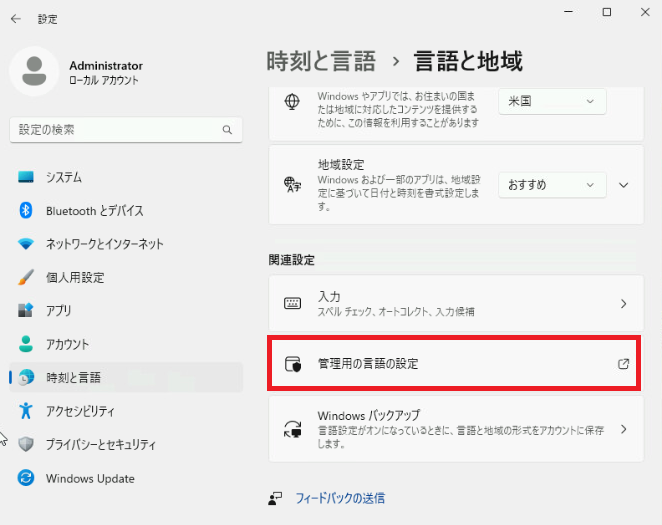Image resolution: width=662 pixels, height=525 pixels.
Task: Click the Administrator profile avatar
Action: point(34,71)
